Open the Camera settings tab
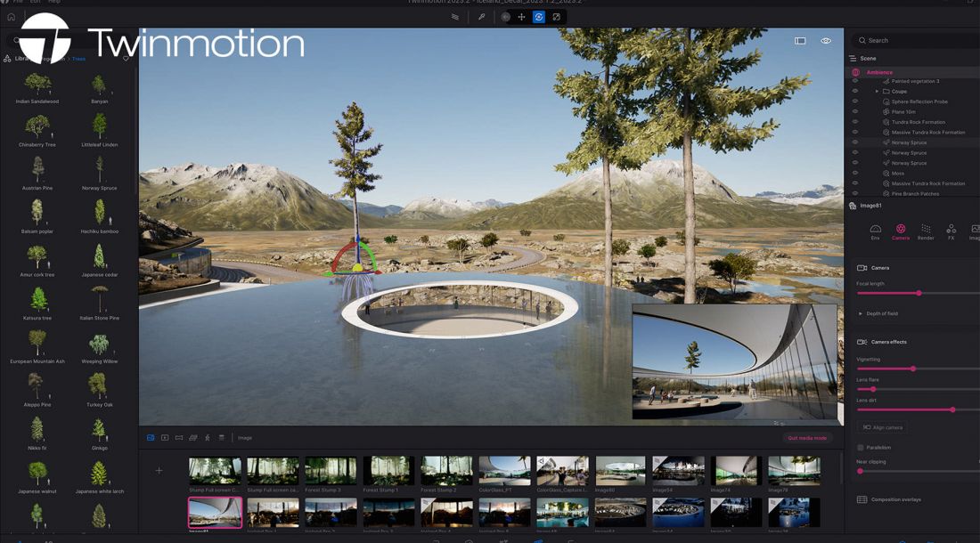Screen dimensions: 980x543 pos(901,232)
